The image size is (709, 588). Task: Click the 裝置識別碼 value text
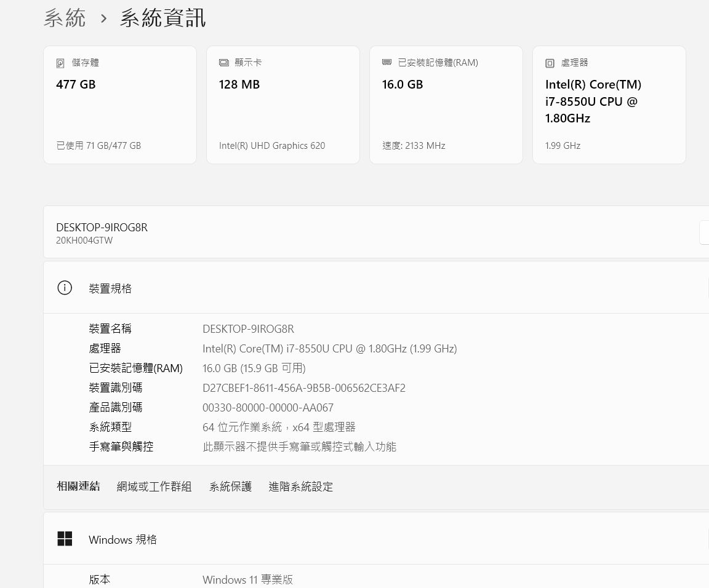(x=304, y=388)
